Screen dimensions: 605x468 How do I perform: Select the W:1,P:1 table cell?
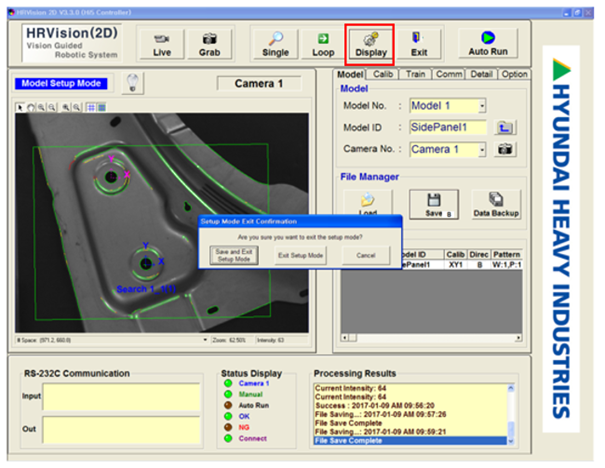[x=507, y=265]
